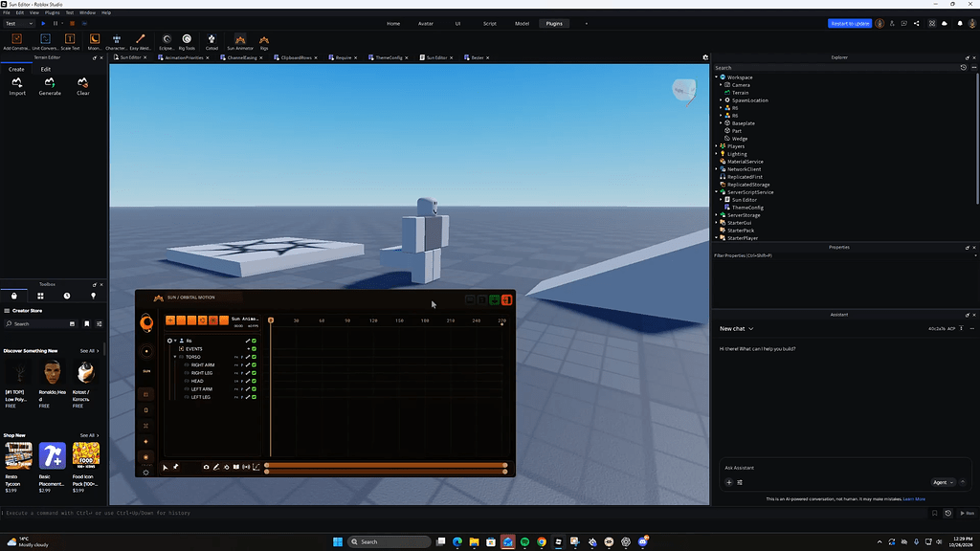
Task: Open the Plugins menu in the menu bar
Action: click(53, 12)
